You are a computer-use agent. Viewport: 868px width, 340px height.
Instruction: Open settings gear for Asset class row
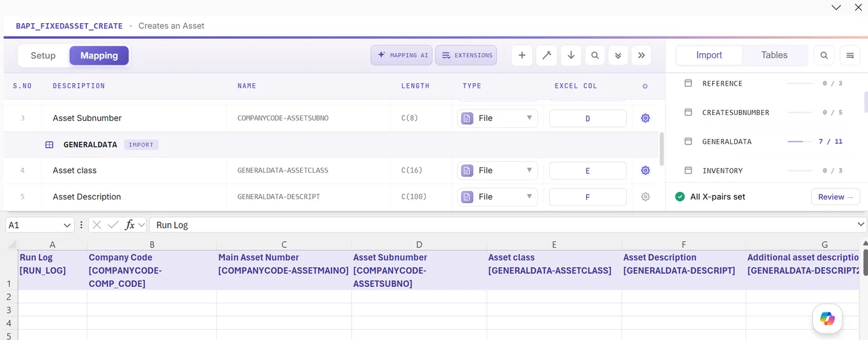coord(645,171)
